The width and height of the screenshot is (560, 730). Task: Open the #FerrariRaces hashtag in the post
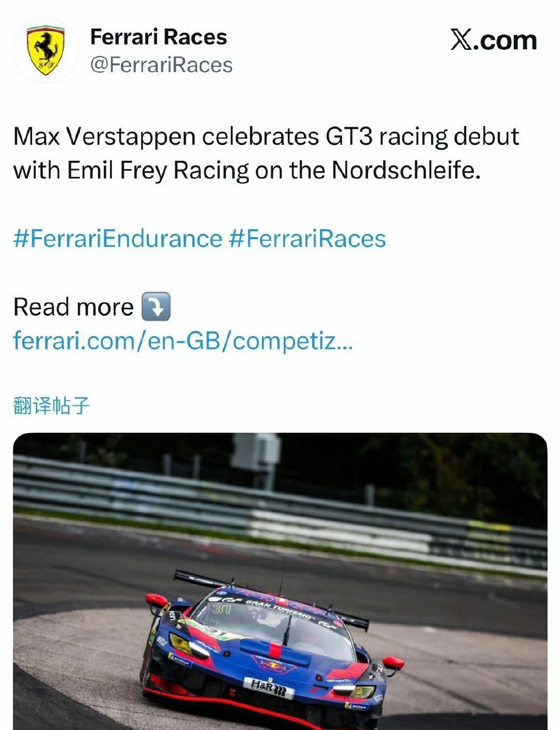(x=307, y=239)
